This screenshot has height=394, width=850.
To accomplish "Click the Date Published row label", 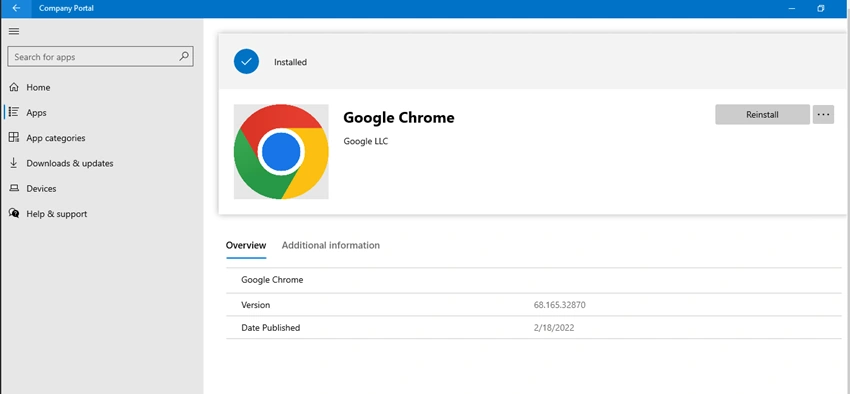I will coord(271,327).
